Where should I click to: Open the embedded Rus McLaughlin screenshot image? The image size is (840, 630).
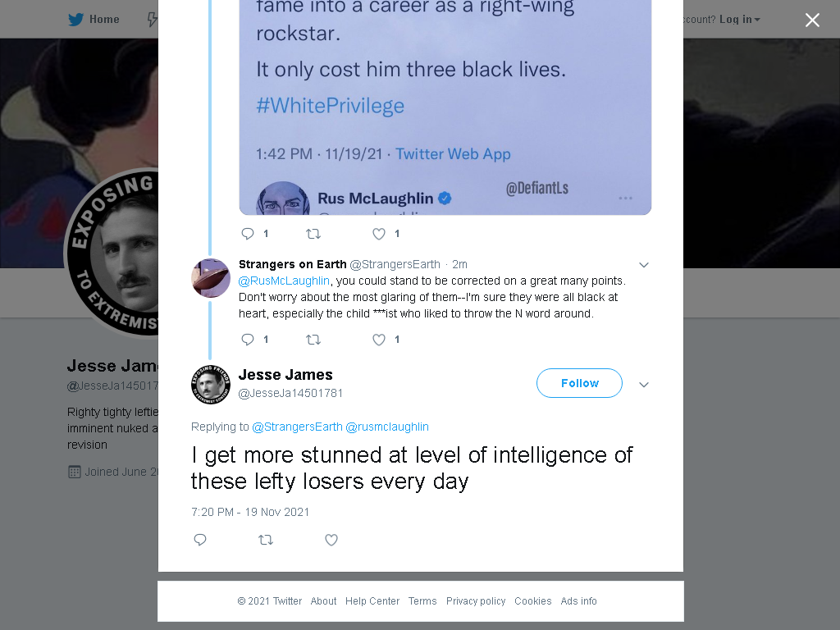pos(445,107)
